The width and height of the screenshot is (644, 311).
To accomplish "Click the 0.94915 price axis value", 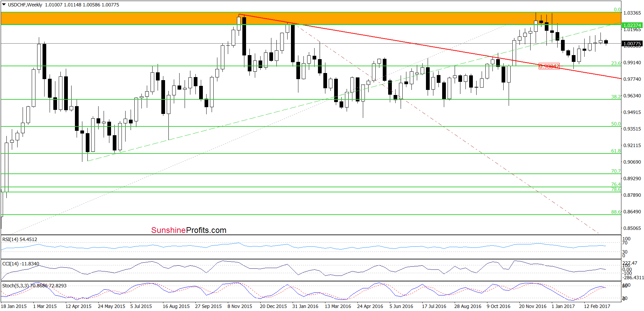I will (x=632, y=112).
